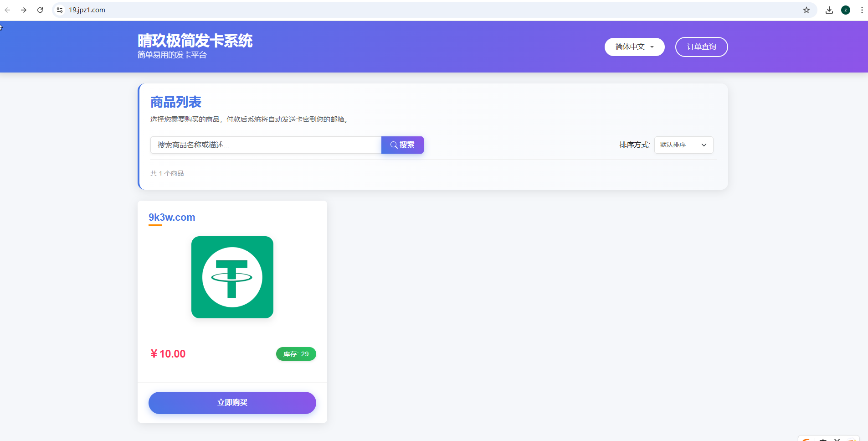Open browser profile avatar
This screenshot has width=868, height=441.
(x=846, y=10)
